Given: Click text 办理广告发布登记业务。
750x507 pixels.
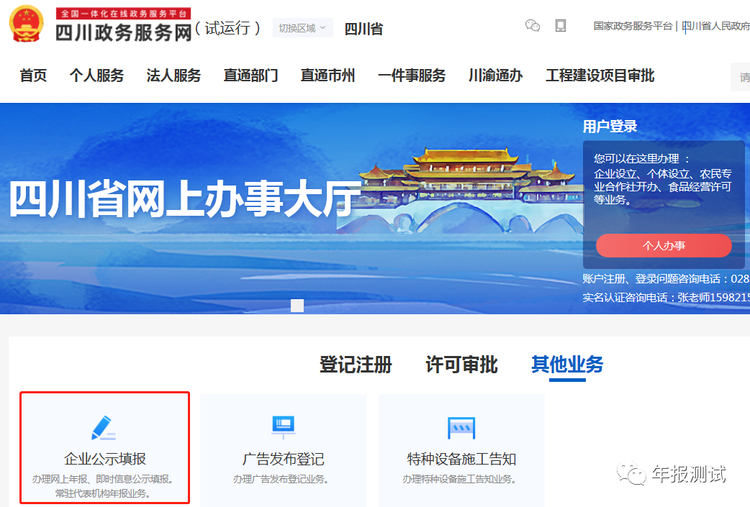Looking at the screenshot, I should pos(281,479).
